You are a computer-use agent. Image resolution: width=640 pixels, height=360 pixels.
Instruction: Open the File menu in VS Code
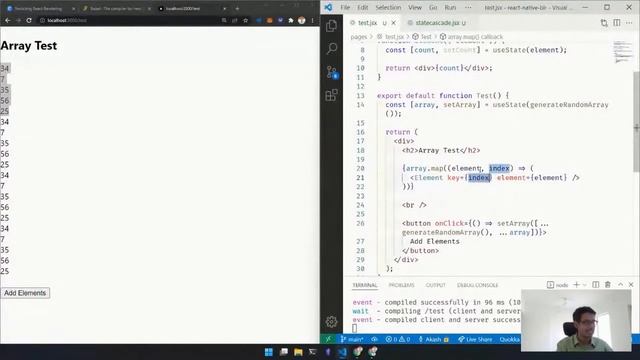tap(345, 7)
